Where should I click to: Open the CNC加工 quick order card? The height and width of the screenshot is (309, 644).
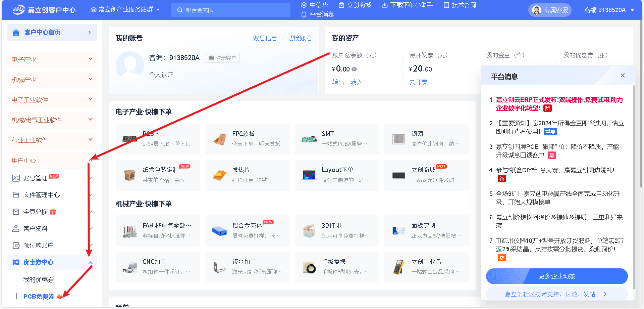point(158,267)
